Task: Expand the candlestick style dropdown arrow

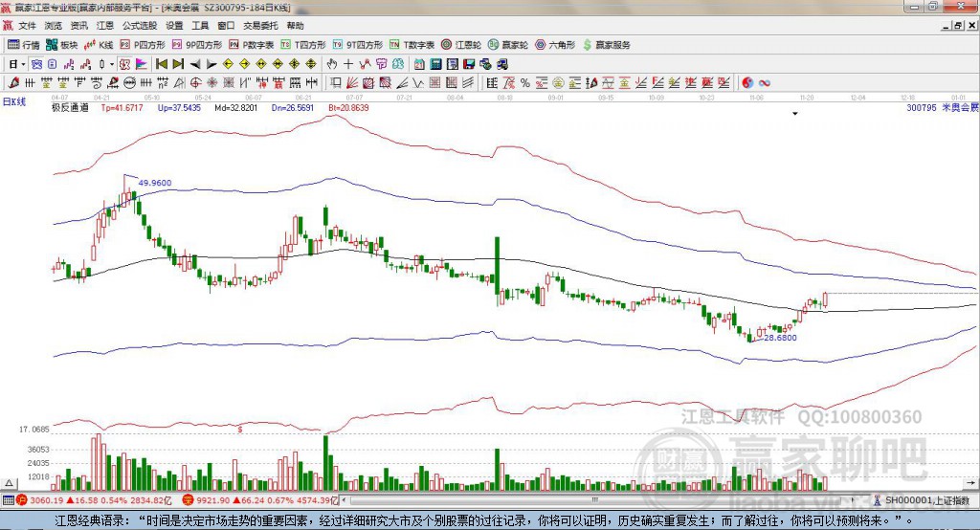Action: (x=112, y=64)
